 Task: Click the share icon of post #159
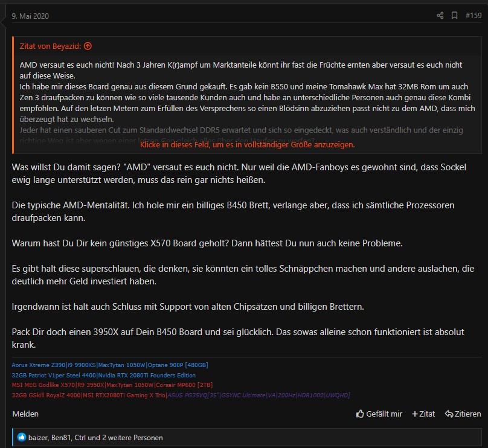(440, 16)
